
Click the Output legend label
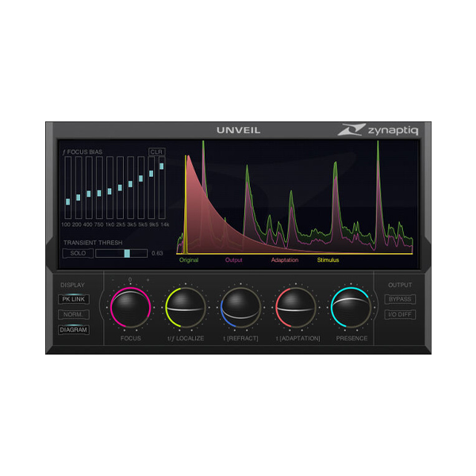point(233,260)
